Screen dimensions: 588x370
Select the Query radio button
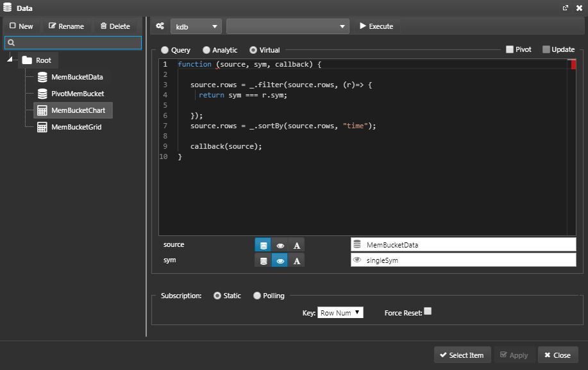tap(165, 50)
